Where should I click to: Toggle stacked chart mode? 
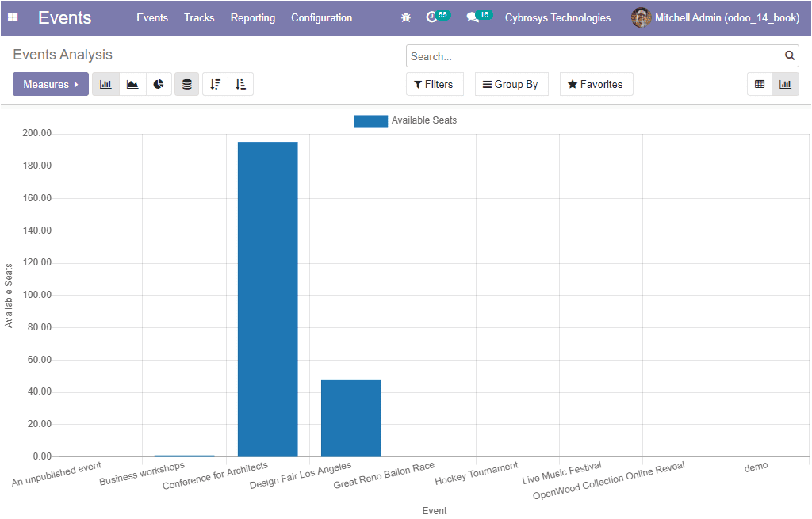pos(187,84)
